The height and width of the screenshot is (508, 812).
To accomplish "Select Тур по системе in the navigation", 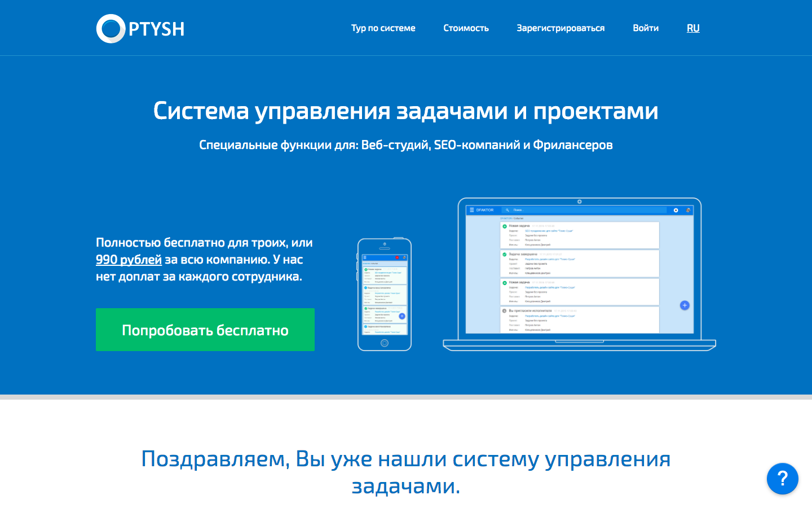I will coord(383,28).
